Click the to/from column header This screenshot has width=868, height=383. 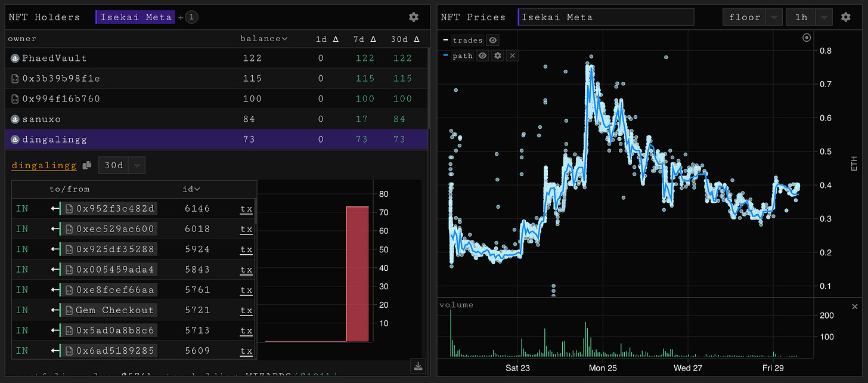[69, 189]
